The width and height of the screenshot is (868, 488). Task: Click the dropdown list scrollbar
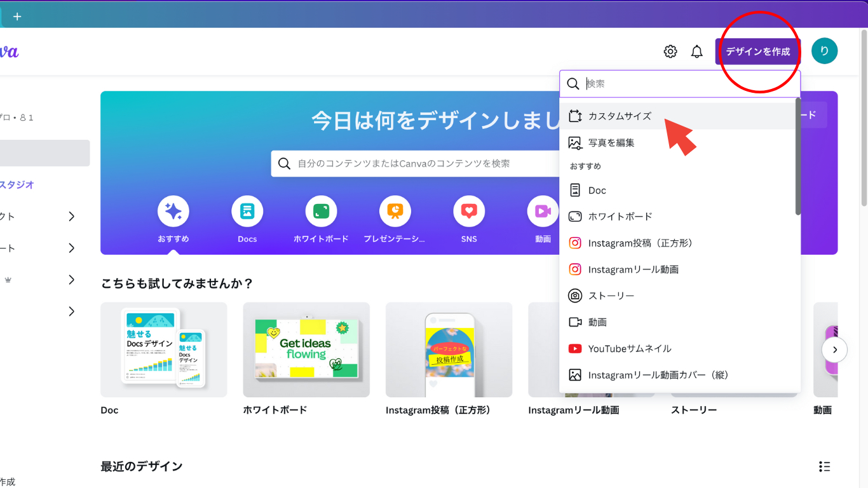(798, 156)
